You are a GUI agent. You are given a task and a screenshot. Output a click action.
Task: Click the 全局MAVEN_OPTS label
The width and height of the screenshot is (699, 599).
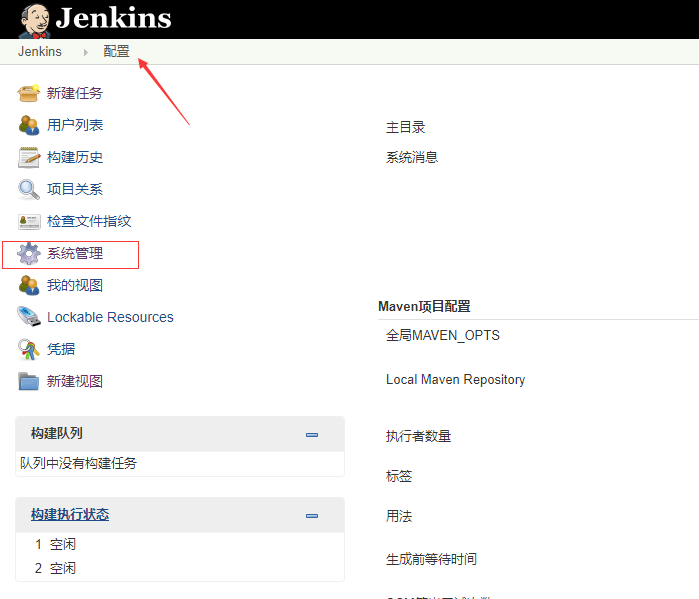coord(443,335)
